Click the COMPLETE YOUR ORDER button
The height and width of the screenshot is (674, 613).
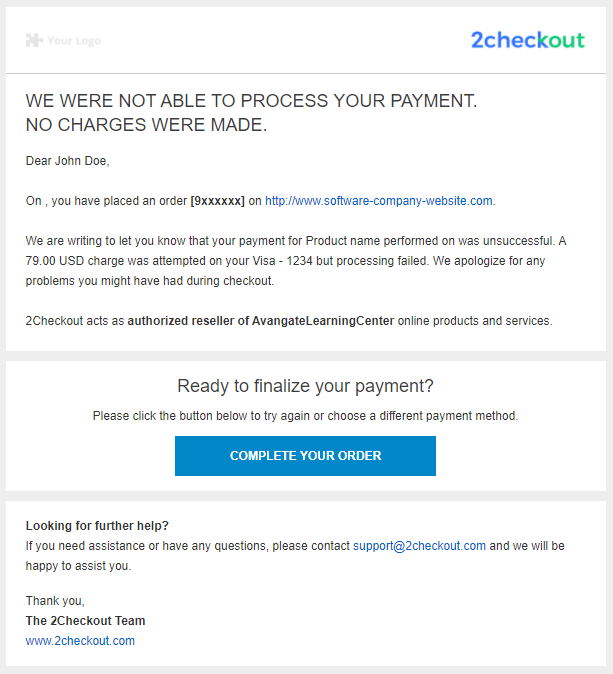click(305, 456)
